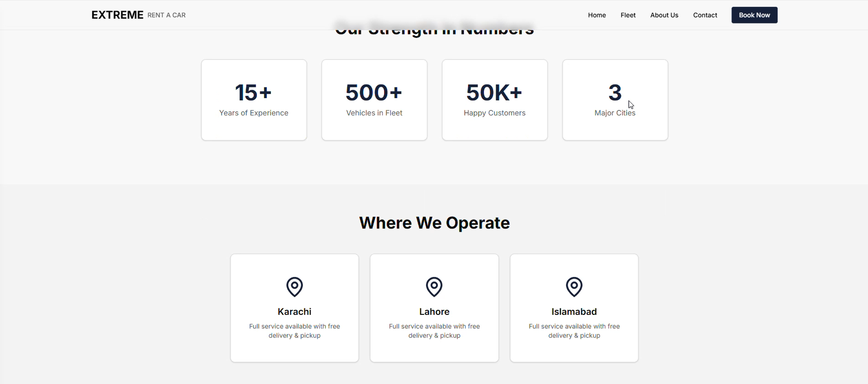The height and width of the screenshot is (384, 868).
Task: Click the Years of Experience label
Action: [x=254, y=113]
